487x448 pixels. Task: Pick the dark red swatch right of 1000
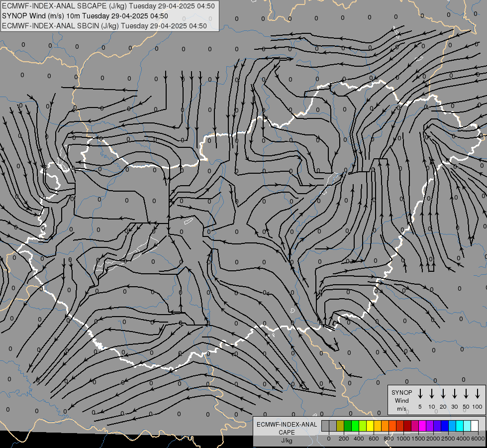tap(407, 426)
